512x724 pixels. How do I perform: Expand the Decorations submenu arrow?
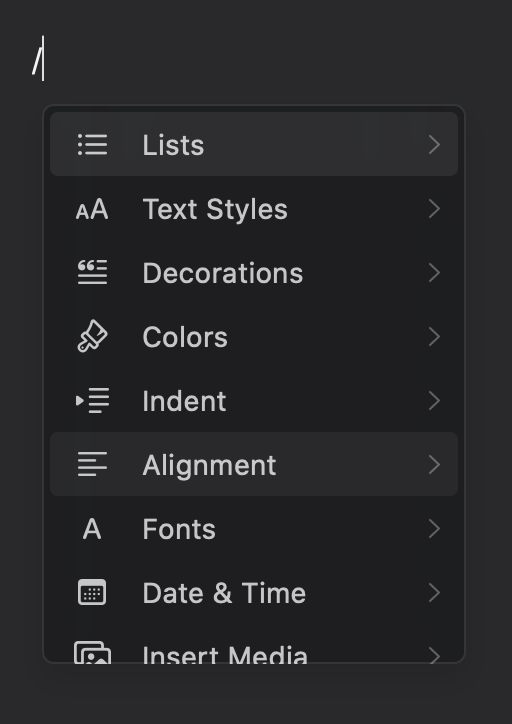click(434, 273)
